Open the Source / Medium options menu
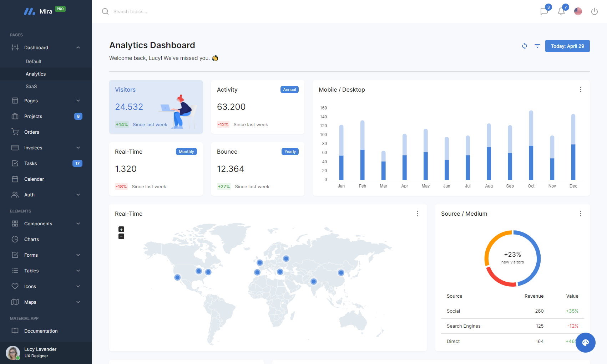The width and height of the screenshot is (607, 364). tap(581, 214)
